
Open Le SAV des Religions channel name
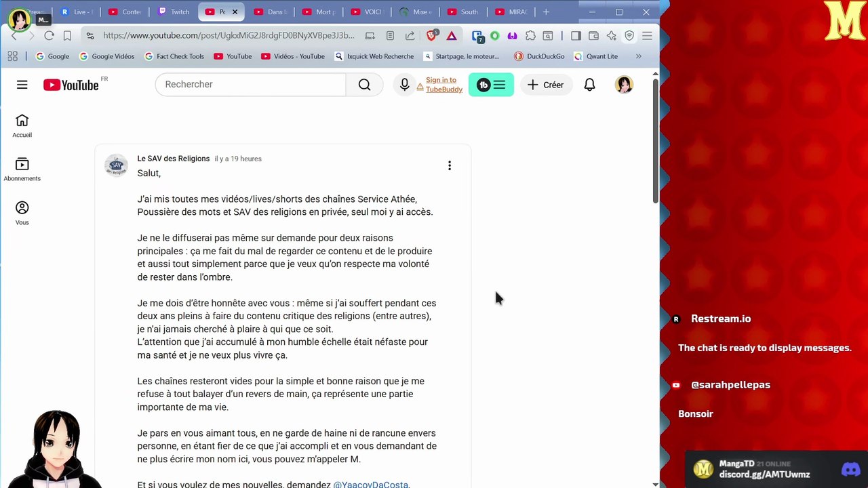tap(174, 159)
